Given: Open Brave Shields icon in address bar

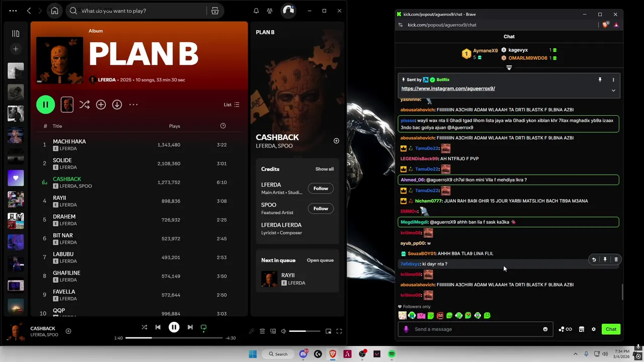Looking at the screenshot, I should tap(605, 25).
